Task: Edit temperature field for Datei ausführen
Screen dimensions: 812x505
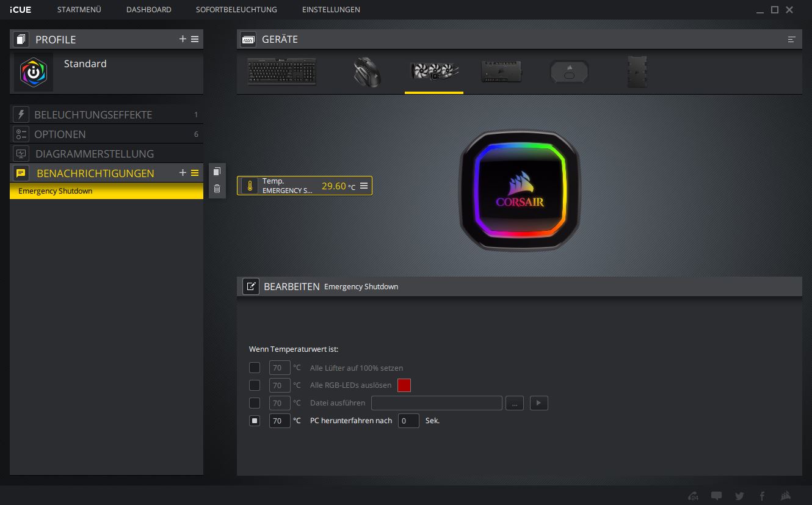Action: click(x=280, y=403)
